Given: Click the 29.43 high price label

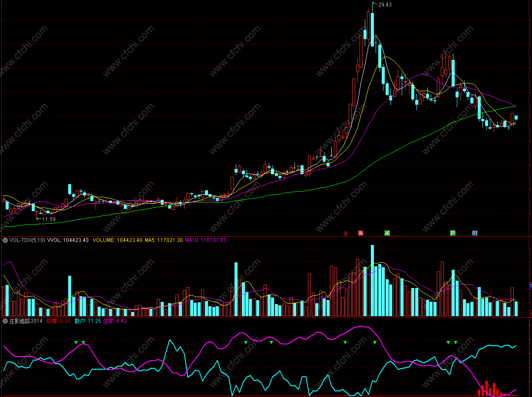Looking at the screenshot, I should [x=385, y=5].
